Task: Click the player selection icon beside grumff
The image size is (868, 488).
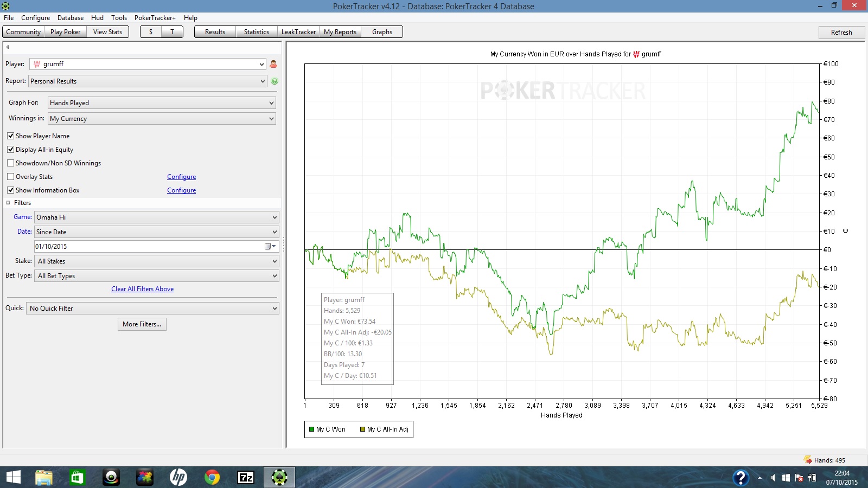Action: [x=273, y=64]
